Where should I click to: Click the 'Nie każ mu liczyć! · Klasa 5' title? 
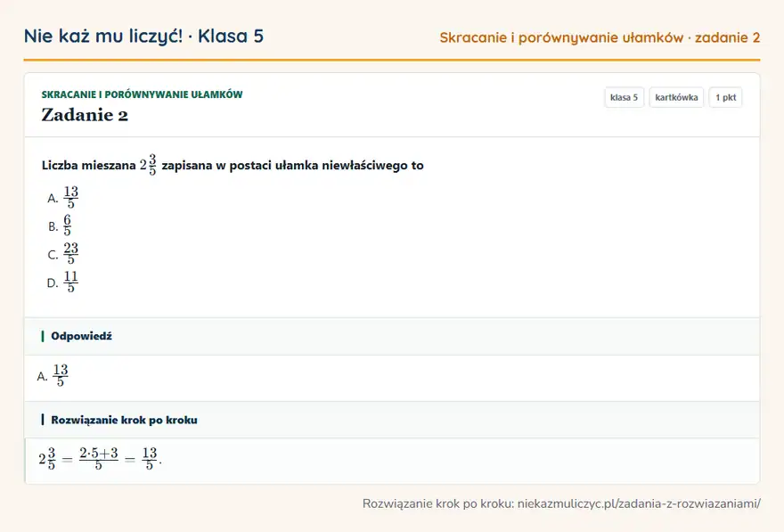pos(143,36)
